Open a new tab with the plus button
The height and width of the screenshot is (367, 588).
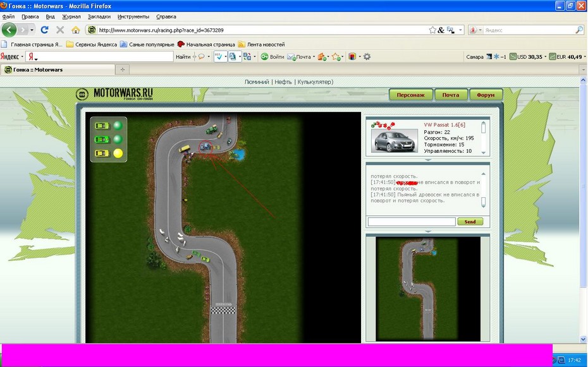click(x=122, y=69)
